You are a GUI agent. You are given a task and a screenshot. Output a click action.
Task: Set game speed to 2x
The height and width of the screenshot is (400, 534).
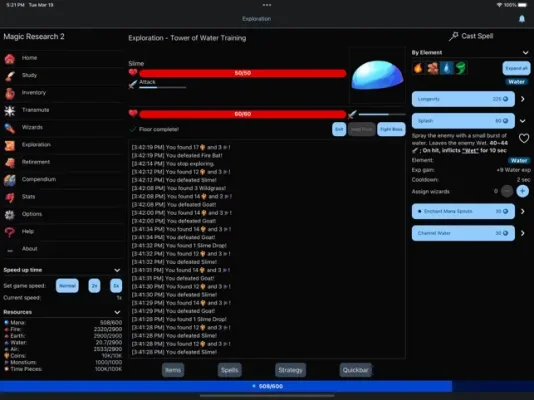tap(94, 286)
